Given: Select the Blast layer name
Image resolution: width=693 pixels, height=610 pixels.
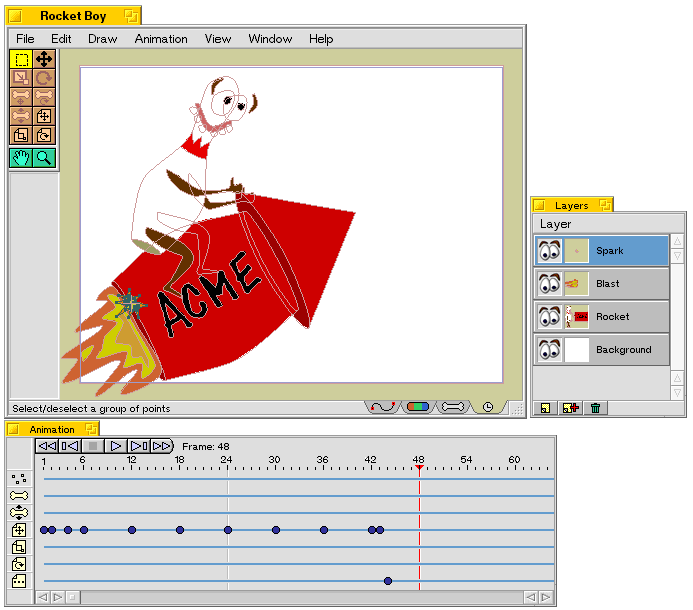Looking at the screenshot, I should [x=608, y=284].
